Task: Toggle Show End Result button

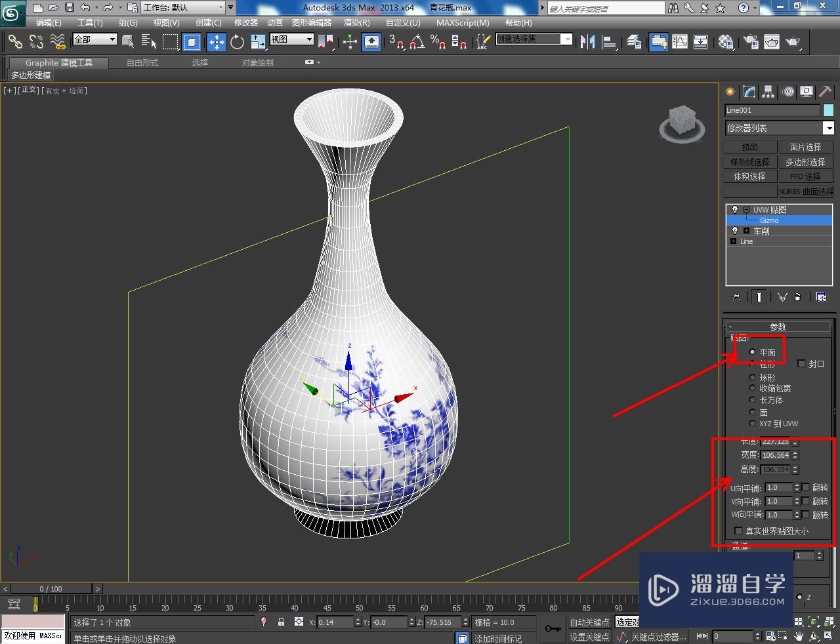Action: (x=759, y=297)
